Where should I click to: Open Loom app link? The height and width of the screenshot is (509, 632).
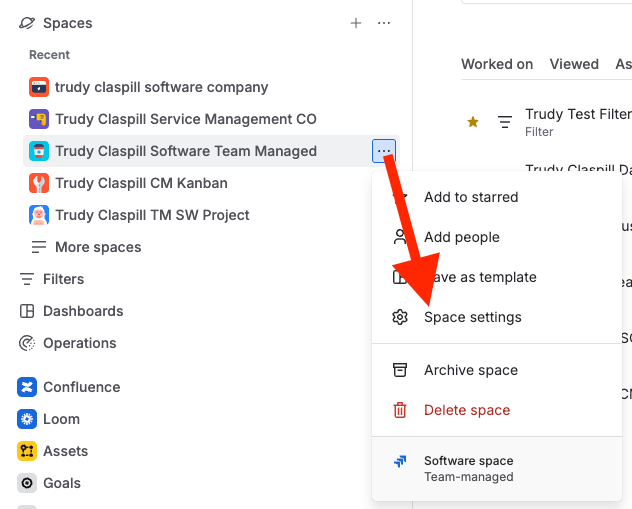[x=61, y=419]
